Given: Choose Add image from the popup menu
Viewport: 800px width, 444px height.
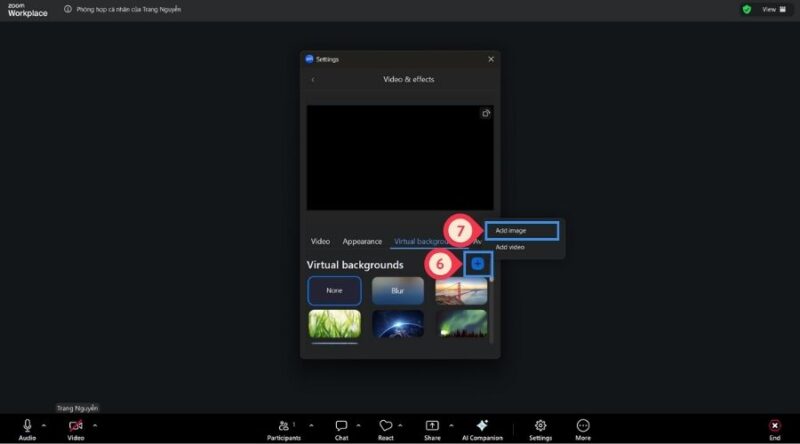Looking at the screenshot, I should 520,231.
